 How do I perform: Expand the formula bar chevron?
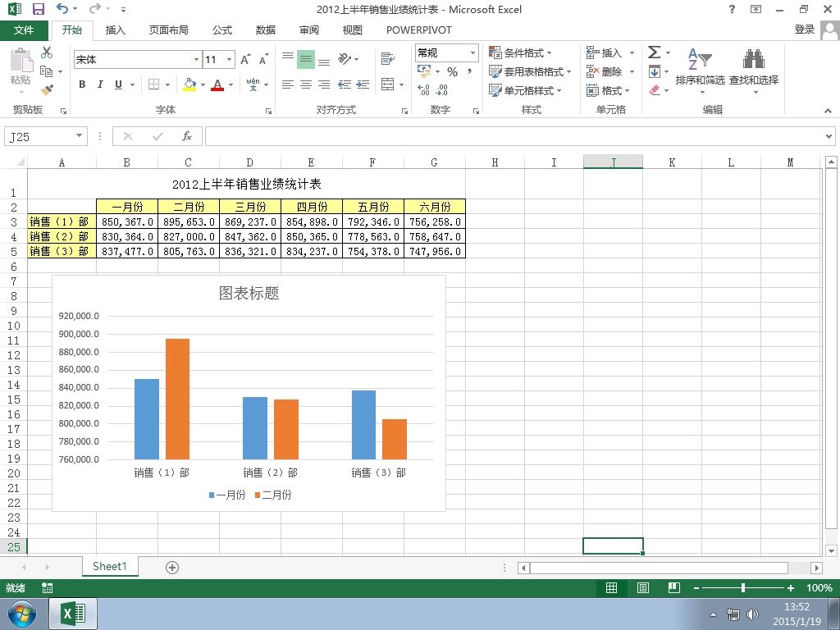pos(829,136)
